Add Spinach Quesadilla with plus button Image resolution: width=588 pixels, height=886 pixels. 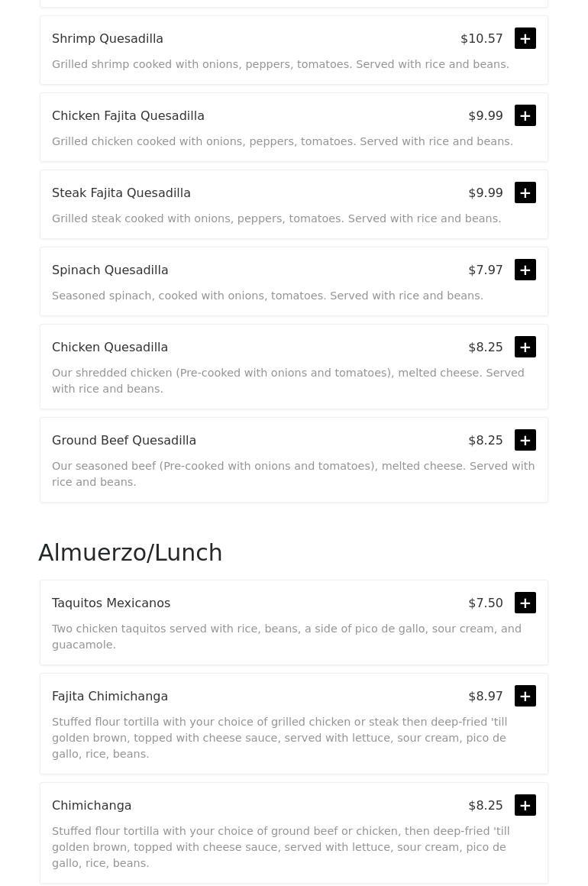click(x=525, y=270)
